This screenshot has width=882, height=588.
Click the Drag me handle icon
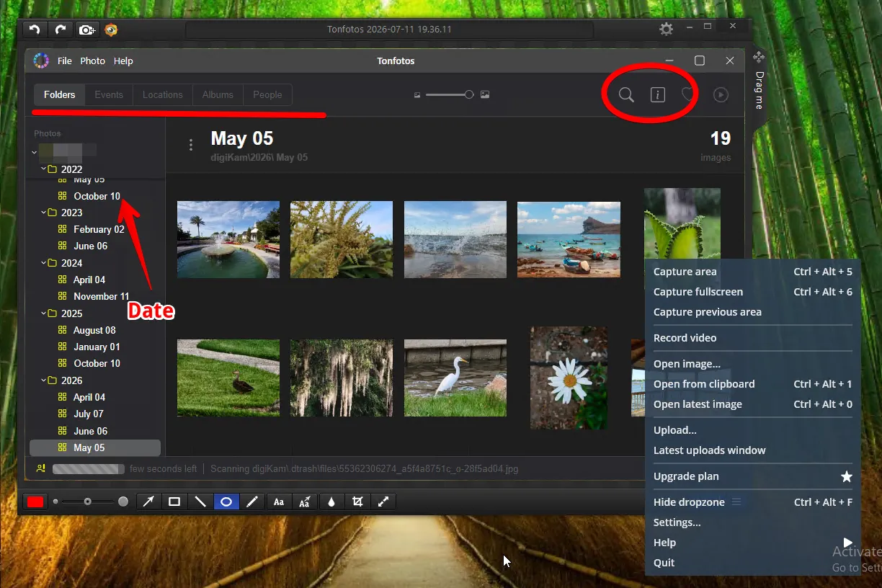(759, 58)
